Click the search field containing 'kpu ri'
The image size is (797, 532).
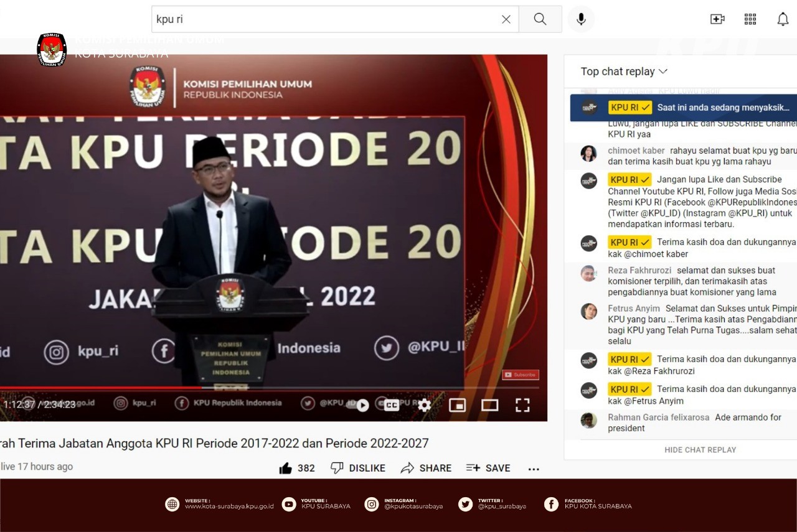pos(324,19)
